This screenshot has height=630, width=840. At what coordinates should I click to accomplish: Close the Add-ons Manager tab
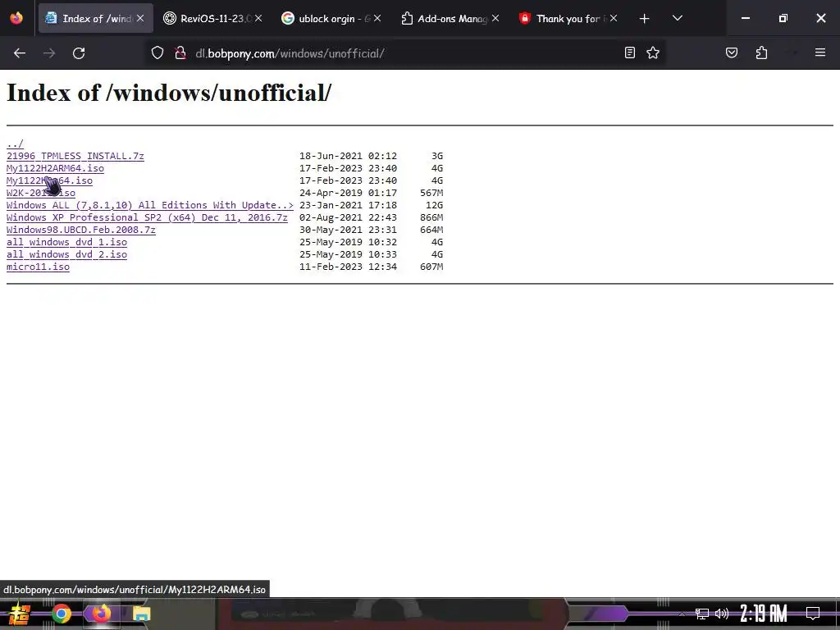pyautogui.click(x=495, y=18)
